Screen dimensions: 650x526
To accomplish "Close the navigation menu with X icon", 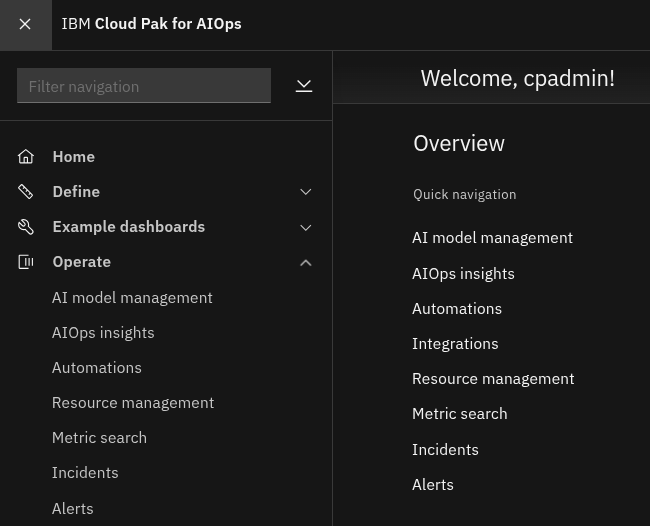I will (25, 24).
